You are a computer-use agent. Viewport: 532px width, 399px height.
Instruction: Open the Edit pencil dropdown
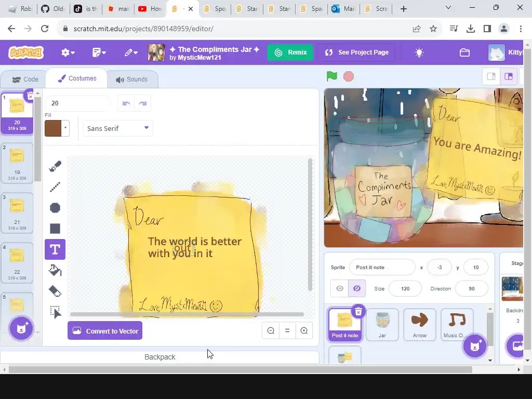point(130,52)
